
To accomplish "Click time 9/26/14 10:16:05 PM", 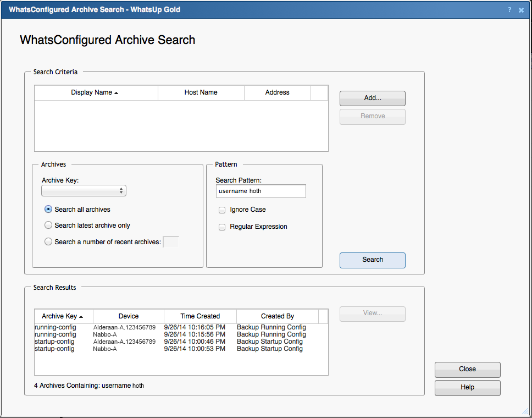I will point(195,327).
